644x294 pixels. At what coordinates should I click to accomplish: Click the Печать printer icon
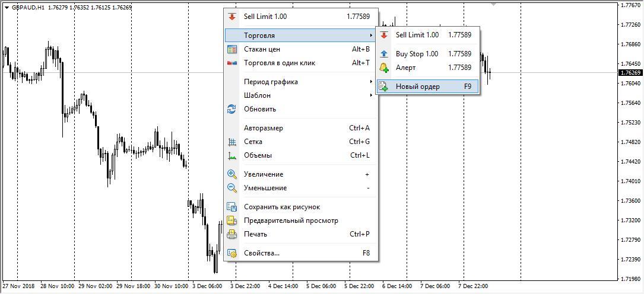(x=232, y=234)
